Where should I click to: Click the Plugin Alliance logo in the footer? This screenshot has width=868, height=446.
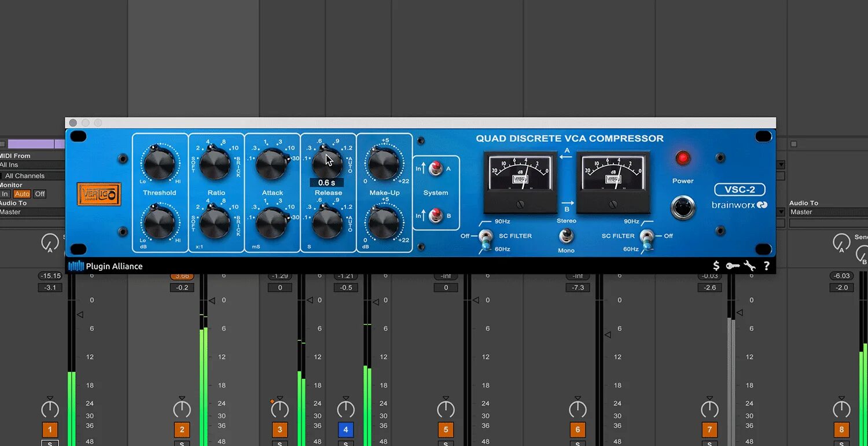click(x=105, y=266)
